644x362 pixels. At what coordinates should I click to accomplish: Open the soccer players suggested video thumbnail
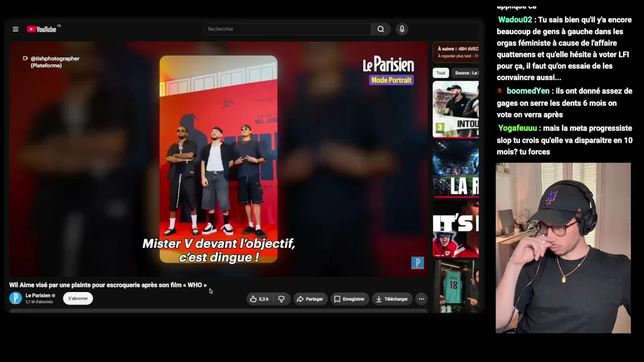coord(456,110)
